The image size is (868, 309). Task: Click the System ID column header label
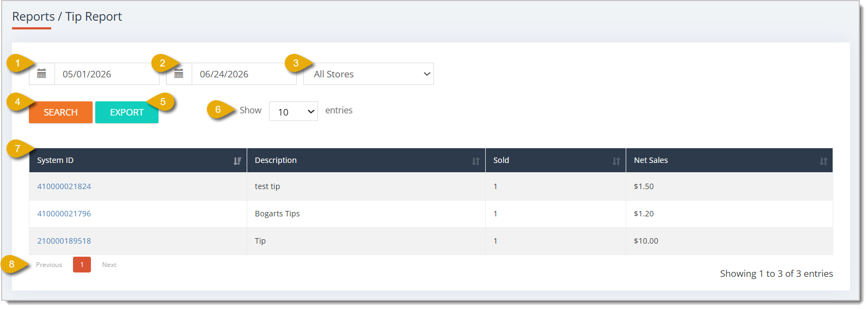pyautogui.click(x=55, y=160)
